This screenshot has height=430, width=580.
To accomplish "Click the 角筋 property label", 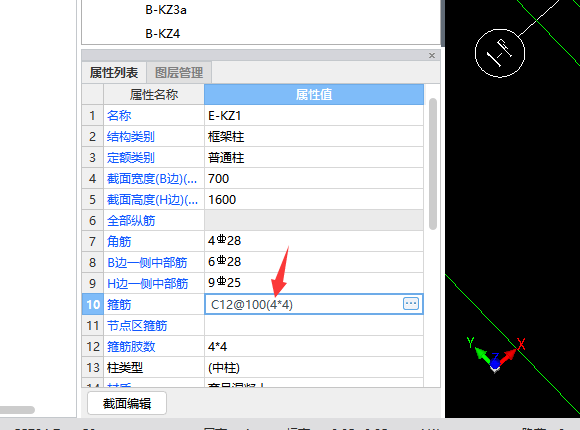I will pyautogui.click(x=119, y=242).
